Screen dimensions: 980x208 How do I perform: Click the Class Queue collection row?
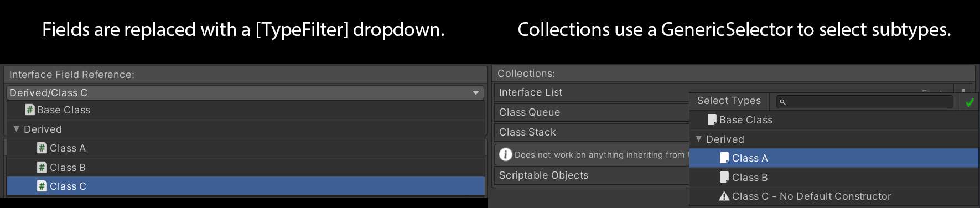(x=592, y=112)
